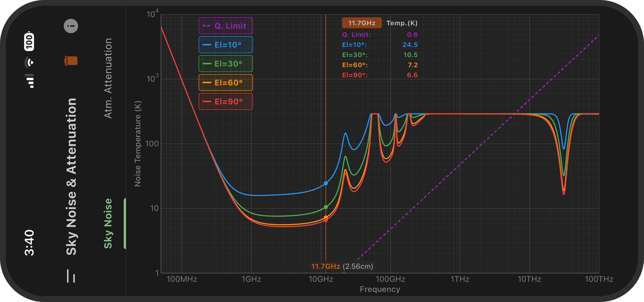The width and height of the screenshot is (644, 302).
Task: Click the 11.7GHz (2.56cm) cursor label
Action: (342, 266)
